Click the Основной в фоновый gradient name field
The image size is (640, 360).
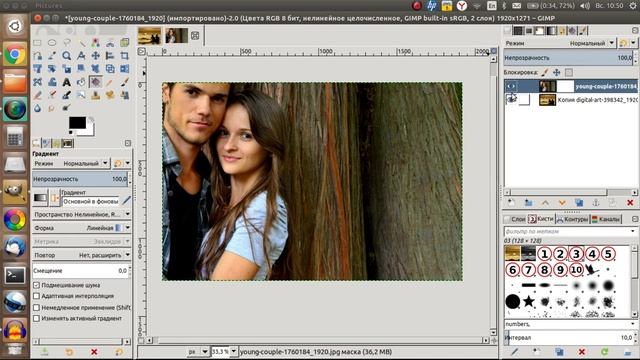(91, 201)
